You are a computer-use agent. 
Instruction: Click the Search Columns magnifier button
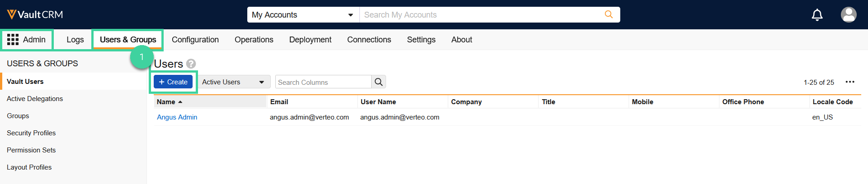[378, 82]
